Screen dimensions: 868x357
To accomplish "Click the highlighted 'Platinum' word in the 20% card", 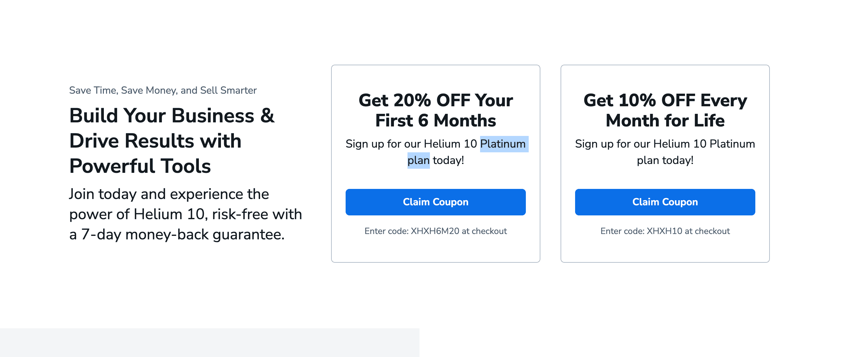I will click(x=503, y=144).
